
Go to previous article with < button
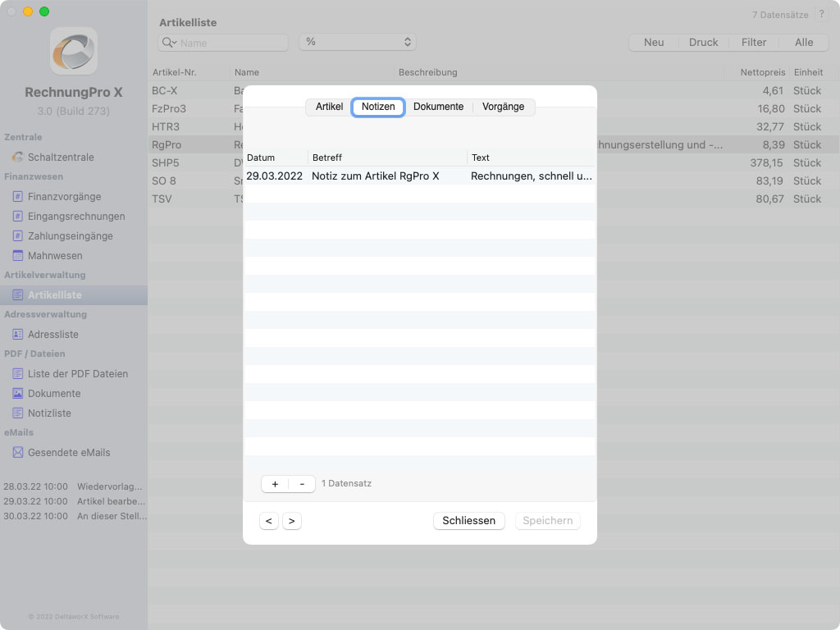[x=268, y=521]
